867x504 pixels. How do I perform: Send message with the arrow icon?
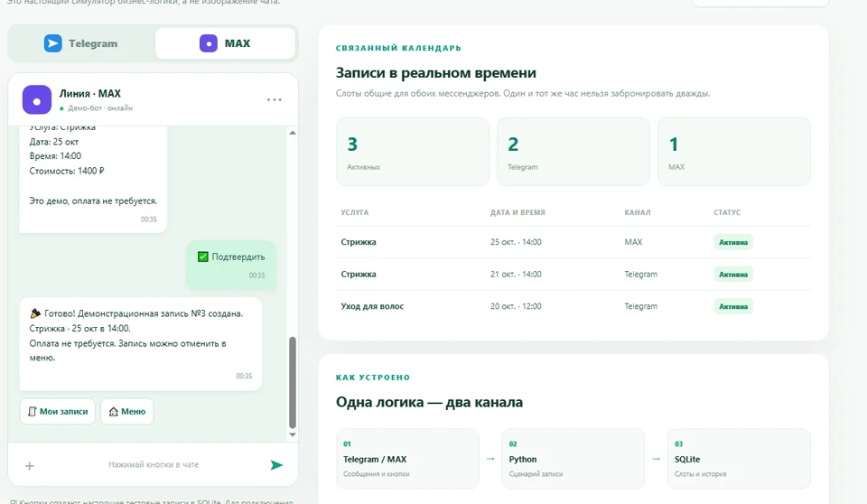pyautogui.click(x=276, y=465)
